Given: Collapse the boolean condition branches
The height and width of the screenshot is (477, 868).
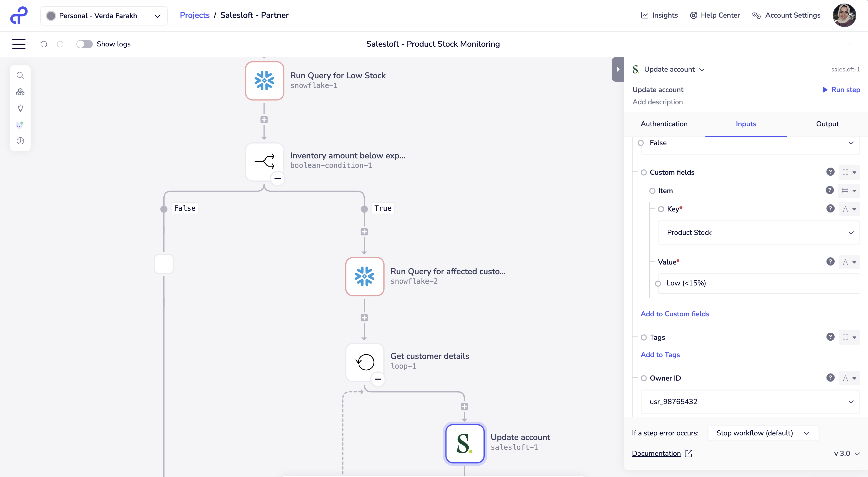Looking at the screenshot, I should [278, 179].
